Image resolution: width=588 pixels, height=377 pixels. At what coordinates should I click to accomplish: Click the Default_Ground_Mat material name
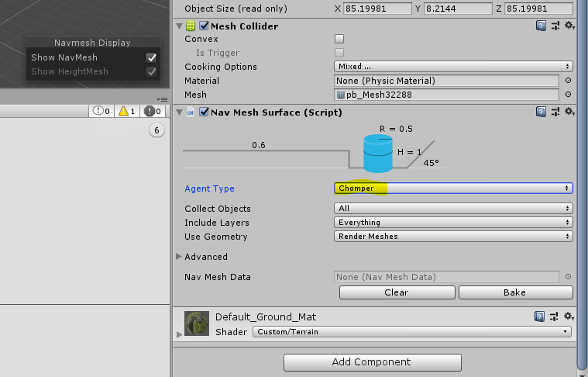[x=266, y=317]
